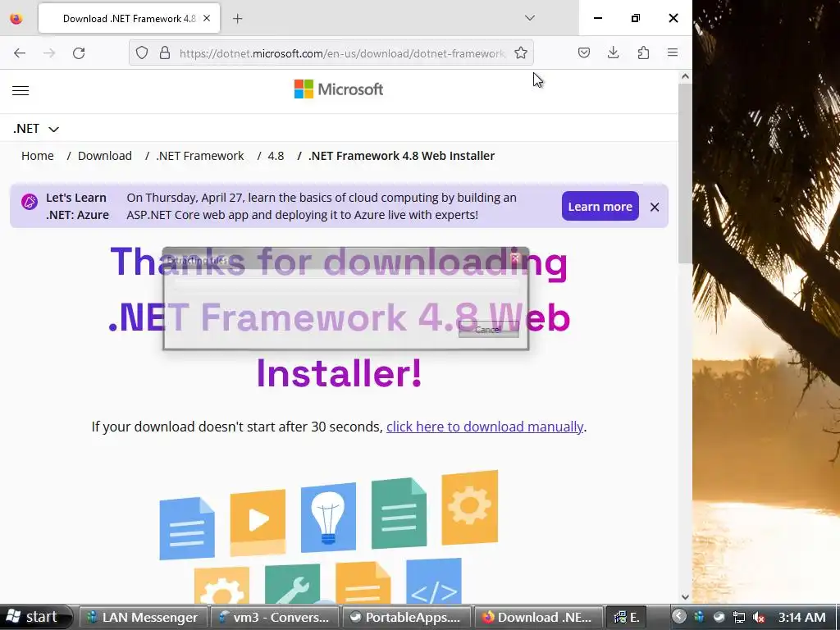Bookmark this page with the star icon
Screen dimensions: 840x630
coord(521,53)
